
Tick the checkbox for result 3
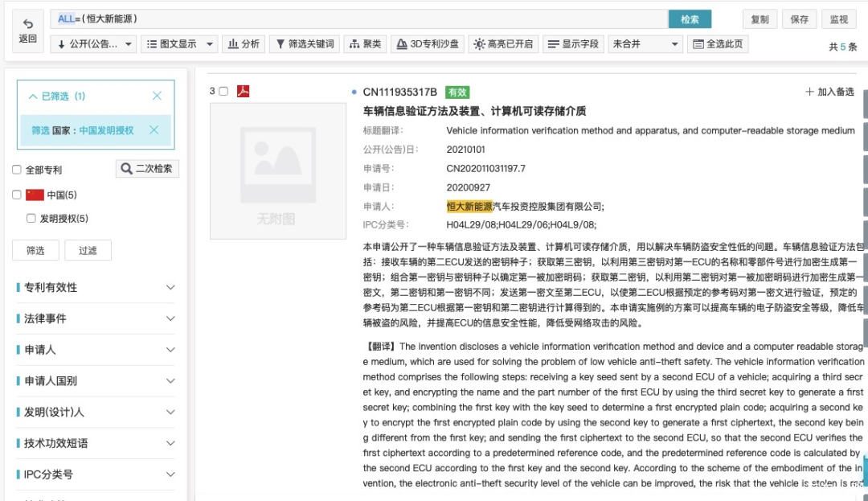coord(223,91)
